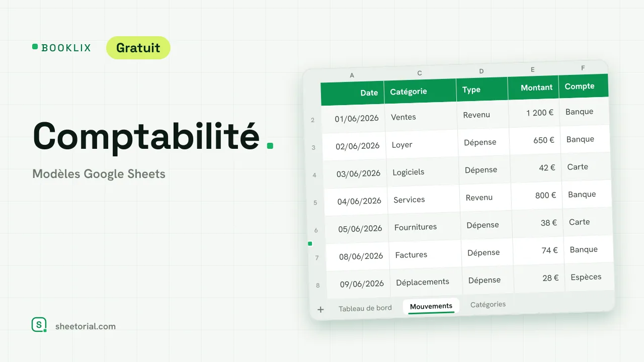Click the Loyer category cell

pyautogui.click(x=422, y=144)
